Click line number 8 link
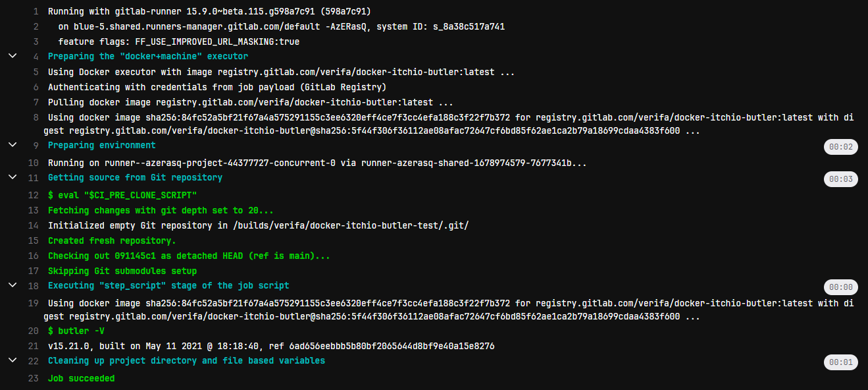 coord(35,117)
